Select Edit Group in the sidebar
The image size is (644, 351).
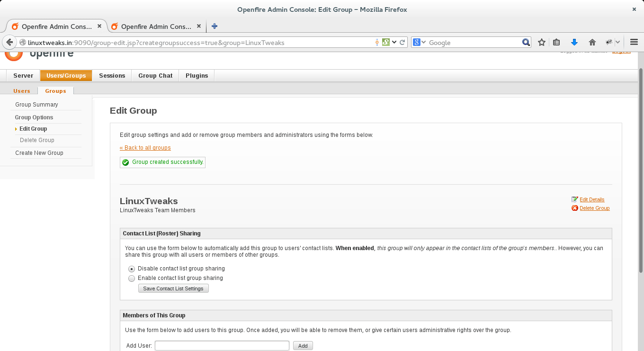click(33, 129)
